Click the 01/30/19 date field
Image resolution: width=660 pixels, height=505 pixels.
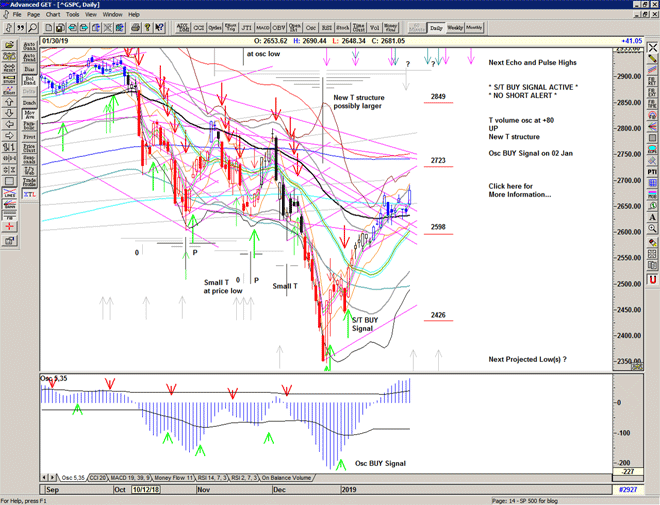(x=57, y=41)
